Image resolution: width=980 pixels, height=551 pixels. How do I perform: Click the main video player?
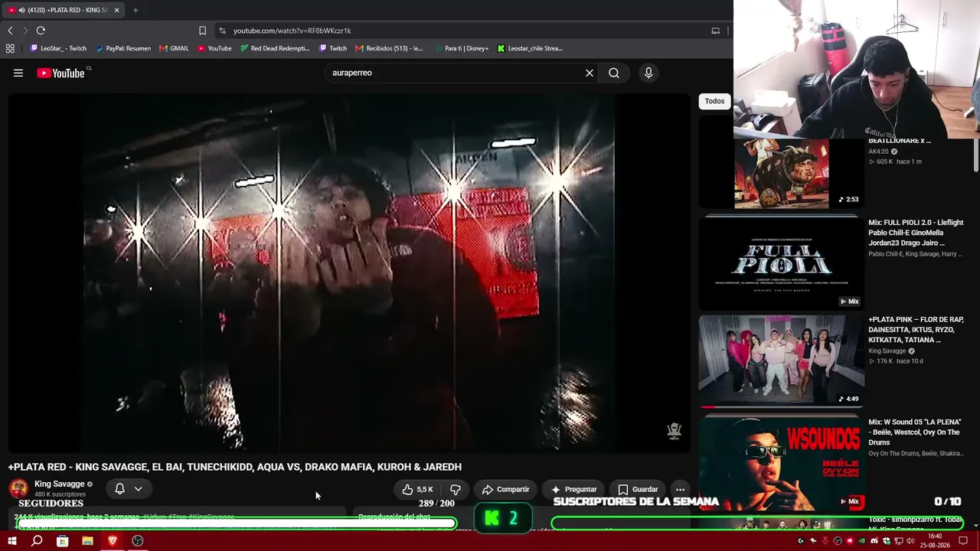pos(349,272)
